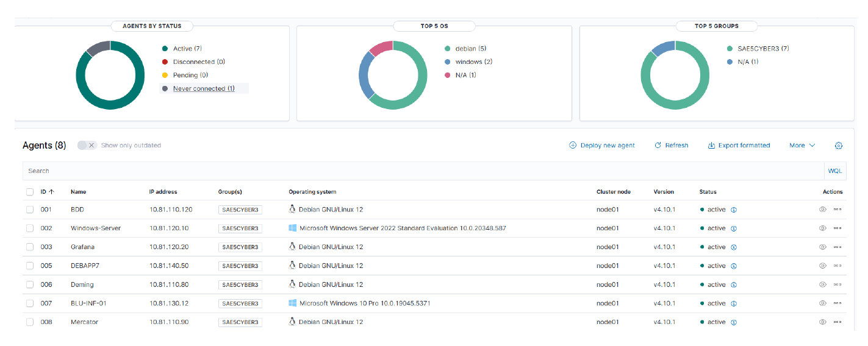This screenshot has width=868, height=346.
Task: Open details eye icon for agent BDD
Action: (x=822, y=210)
